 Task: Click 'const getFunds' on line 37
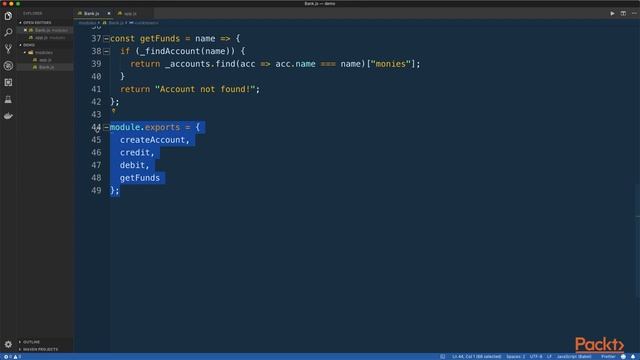pos(145,39)
